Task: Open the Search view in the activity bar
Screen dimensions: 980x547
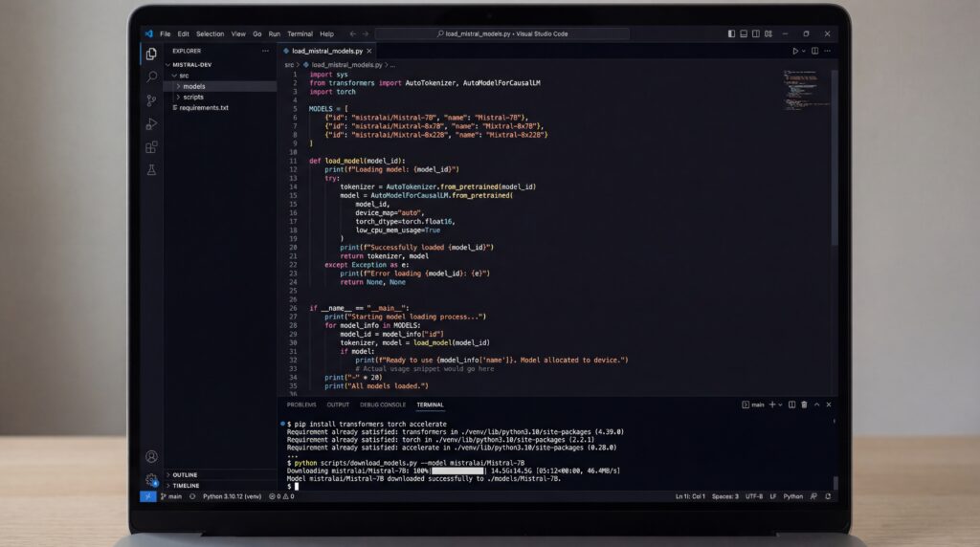Action: point(151,77)
